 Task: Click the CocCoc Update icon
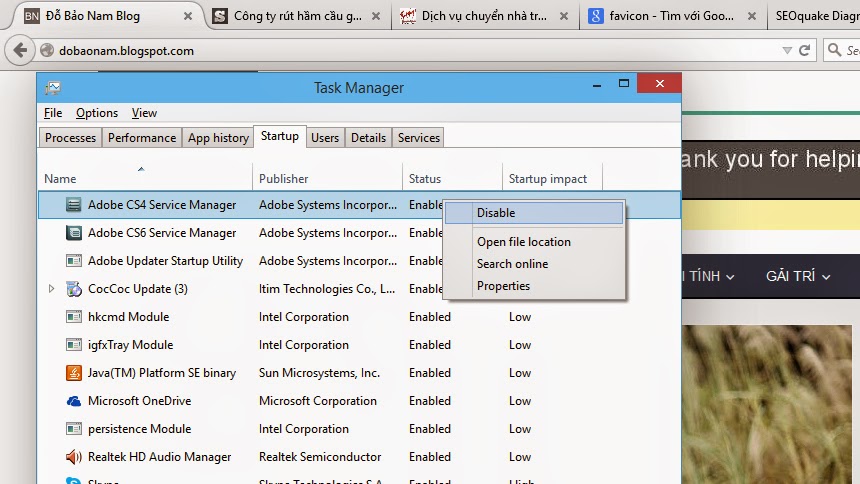(x=73, y=289)
